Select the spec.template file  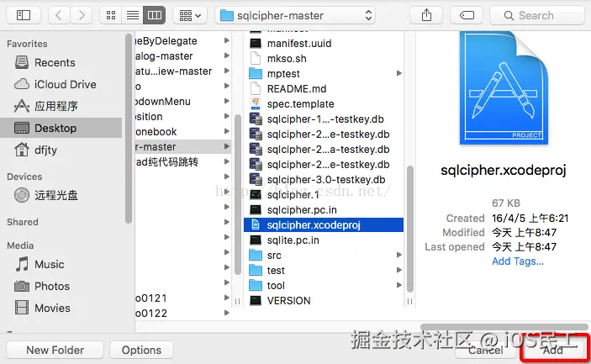coord(324,103)
